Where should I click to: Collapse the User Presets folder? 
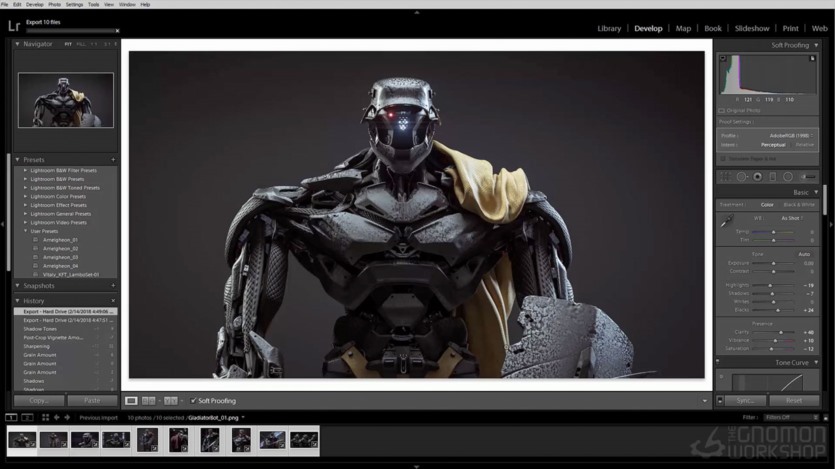[x=25, y=231]
